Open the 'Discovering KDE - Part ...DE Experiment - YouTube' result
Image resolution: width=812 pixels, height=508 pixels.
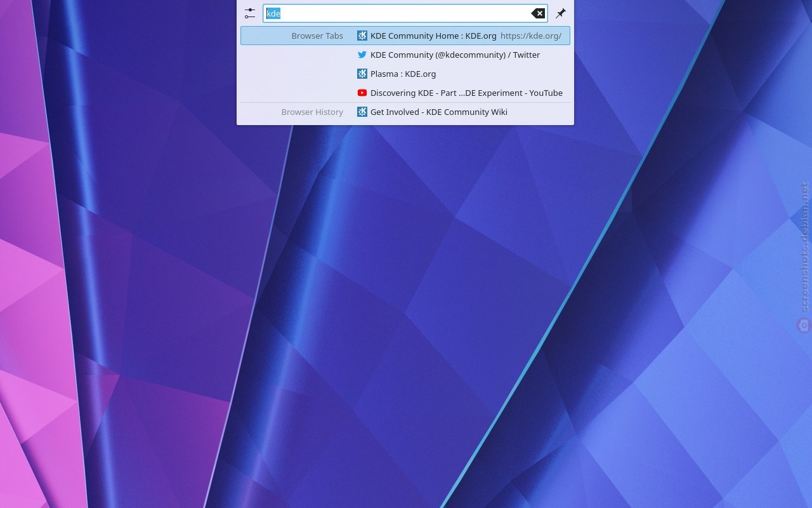click(405, 93)
